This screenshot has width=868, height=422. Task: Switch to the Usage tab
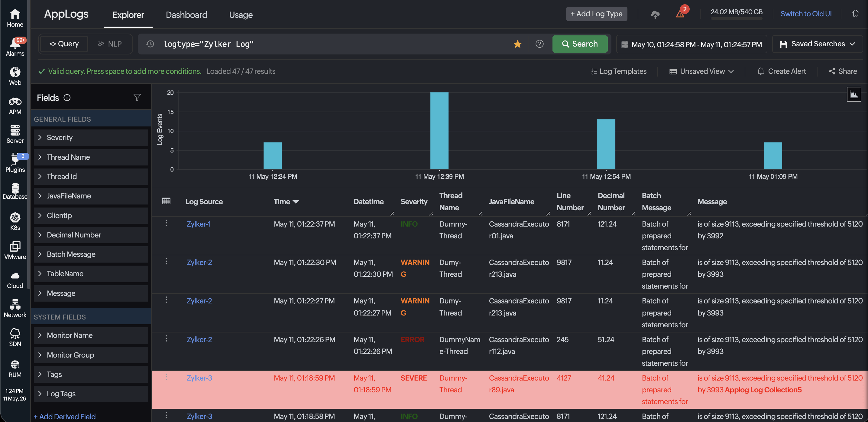tap(241, 15)
